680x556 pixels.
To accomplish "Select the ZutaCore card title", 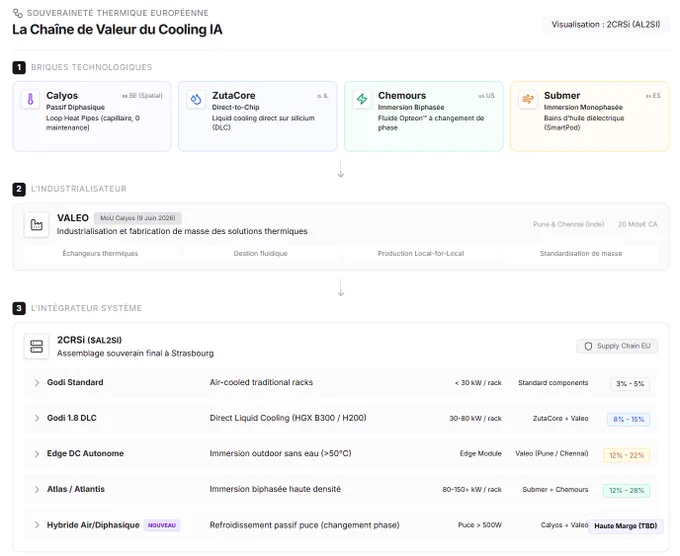I will 233,95.
